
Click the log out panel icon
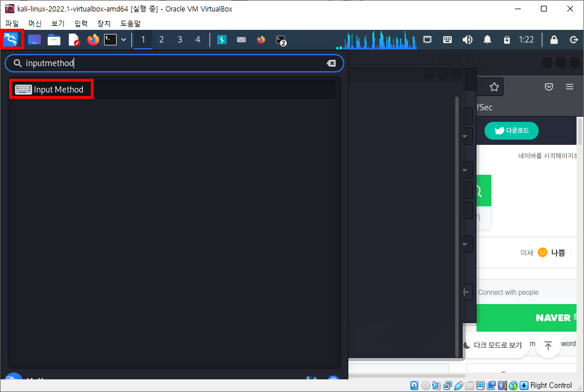[574, 40]
